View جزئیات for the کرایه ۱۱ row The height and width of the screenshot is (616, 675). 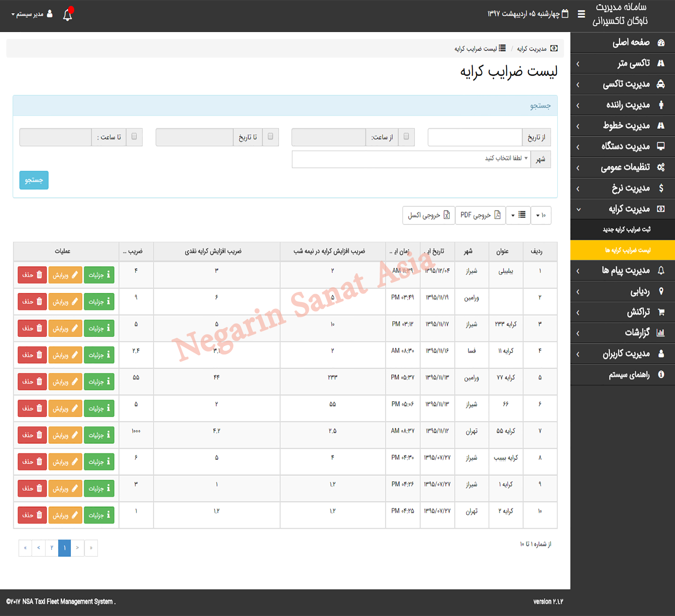click(99, 355)
